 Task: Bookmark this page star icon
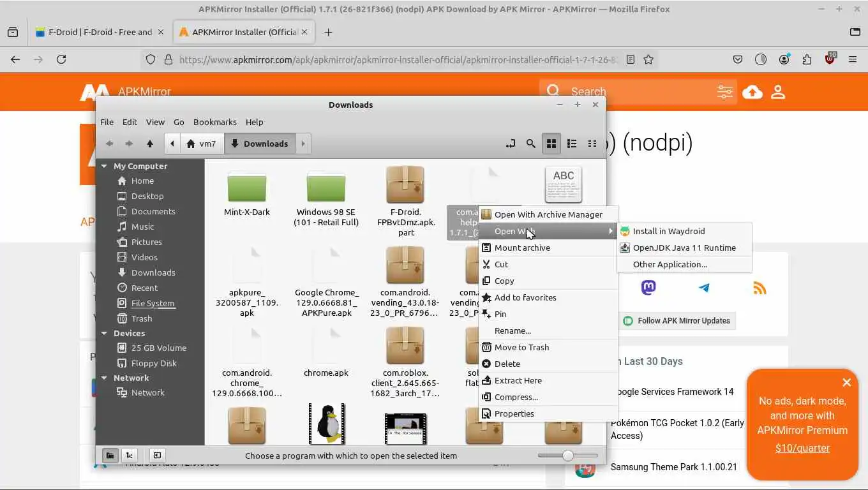pyautogui.click(x=648, y=59)
